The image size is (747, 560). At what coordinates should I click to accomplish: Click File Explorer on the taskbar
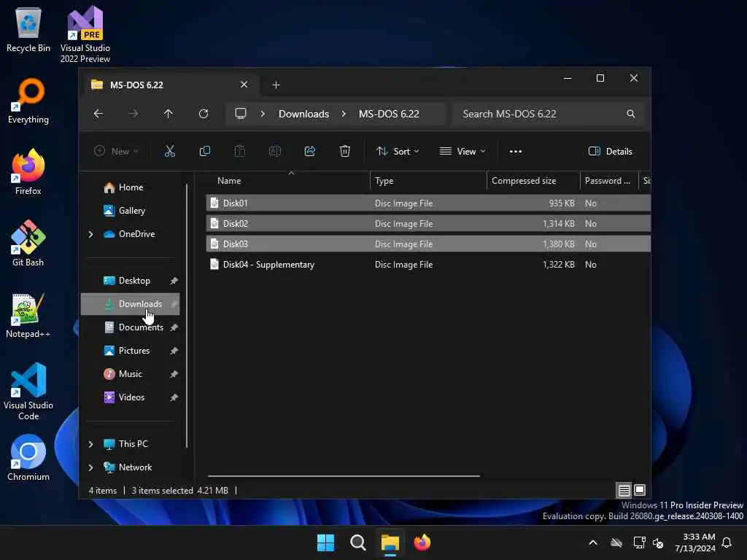(390, 542)
